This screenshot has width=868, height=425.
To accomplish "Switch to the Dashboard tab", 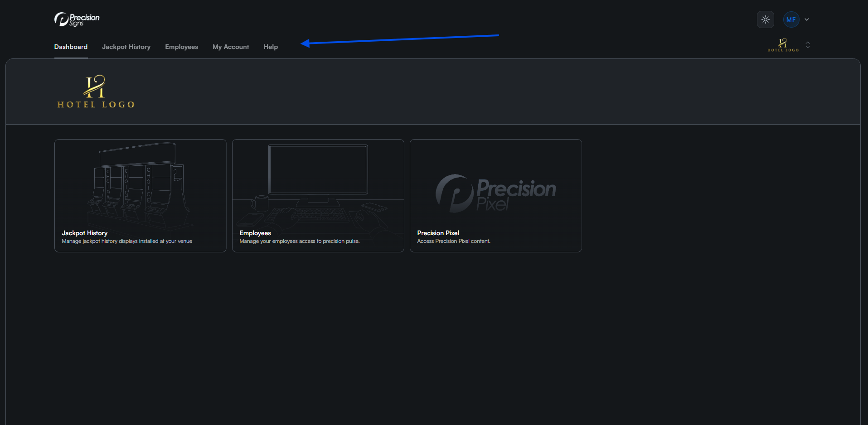I will coord(71,47).
